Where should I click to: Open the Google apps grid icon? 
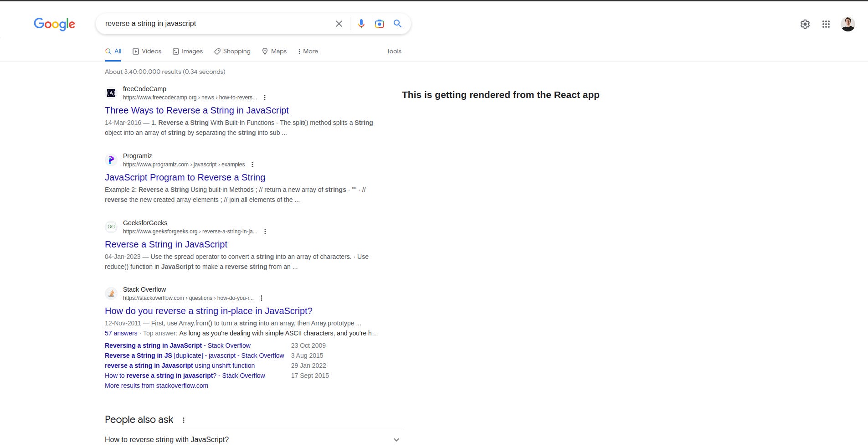point(826,24)
